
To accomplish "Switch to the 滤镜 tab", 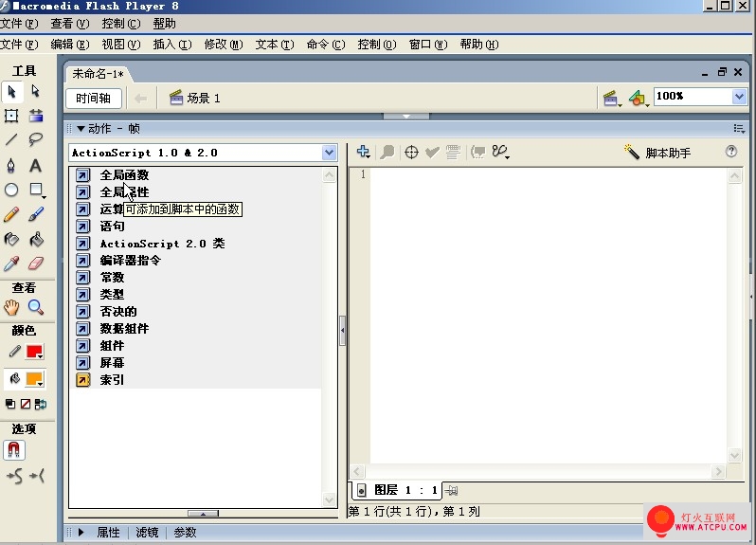I will point(147,533).
